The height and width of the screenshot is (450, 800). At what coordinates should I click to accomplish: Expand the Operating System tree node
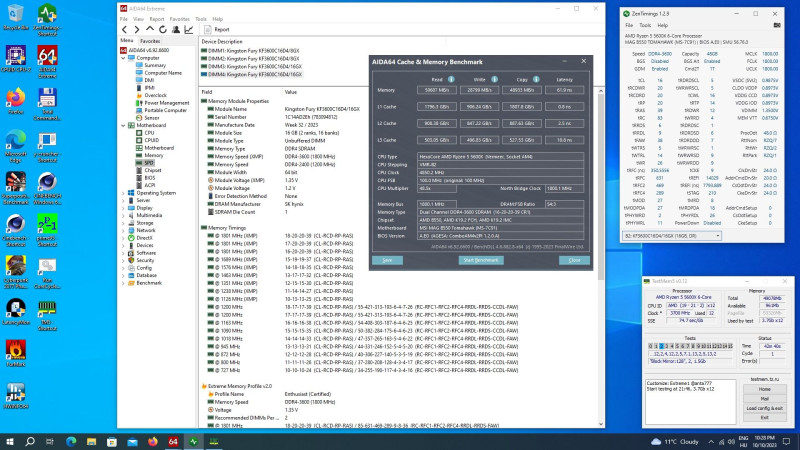click(x=123, y=193)
